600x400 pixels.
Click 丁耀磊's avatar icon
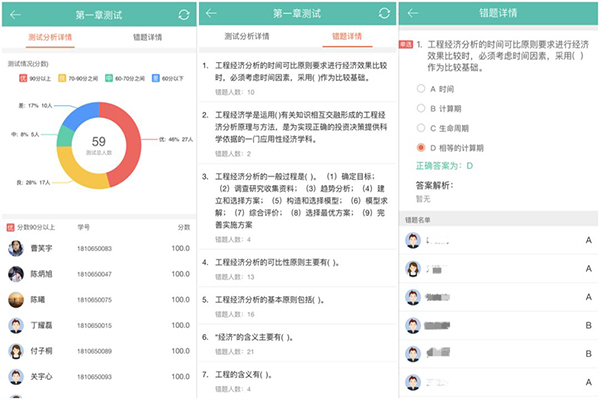[16, 325]
